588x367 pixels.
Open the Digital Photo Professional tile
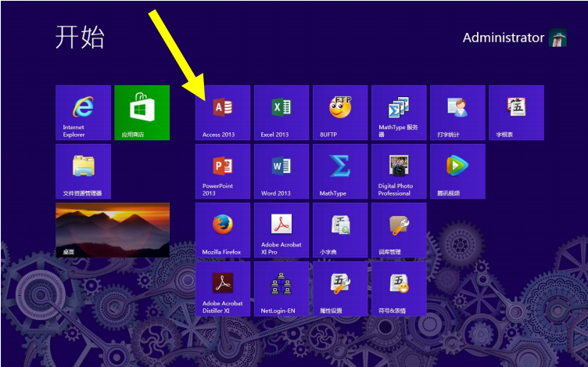[x=399, y=171]
